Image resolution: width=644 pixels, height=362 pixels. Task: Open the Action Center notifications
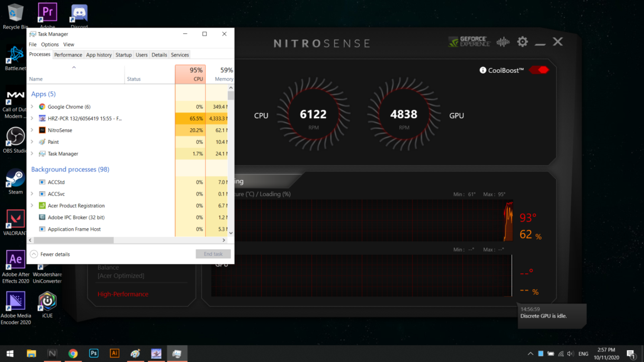pyautogui.click(x=631, y=354)
